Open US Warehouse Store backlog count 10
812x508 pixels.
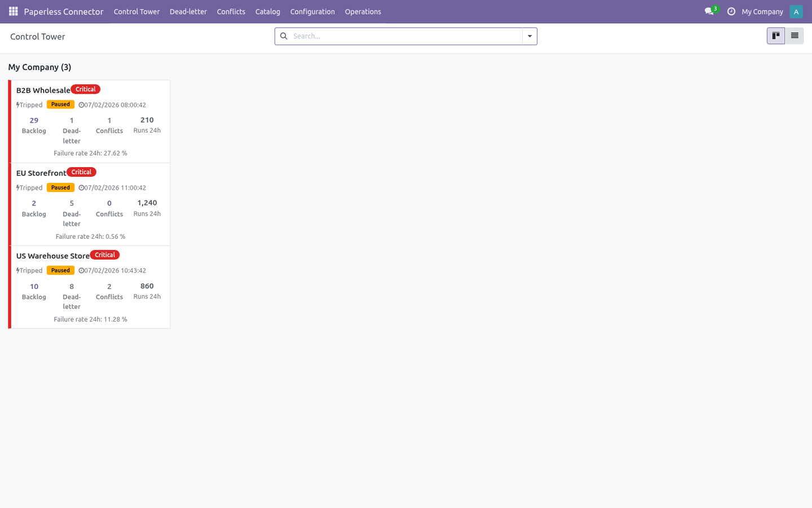34,286
